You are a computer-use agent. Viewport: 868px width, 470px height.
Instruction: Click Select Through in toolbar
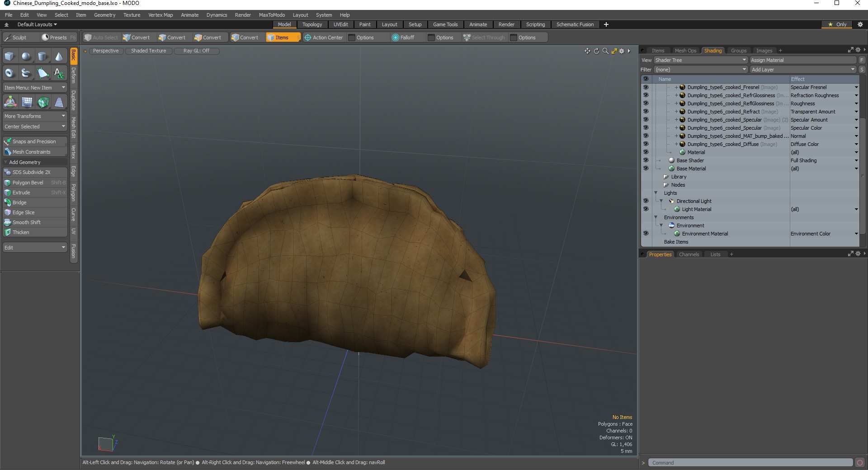(x=484, y=38)
